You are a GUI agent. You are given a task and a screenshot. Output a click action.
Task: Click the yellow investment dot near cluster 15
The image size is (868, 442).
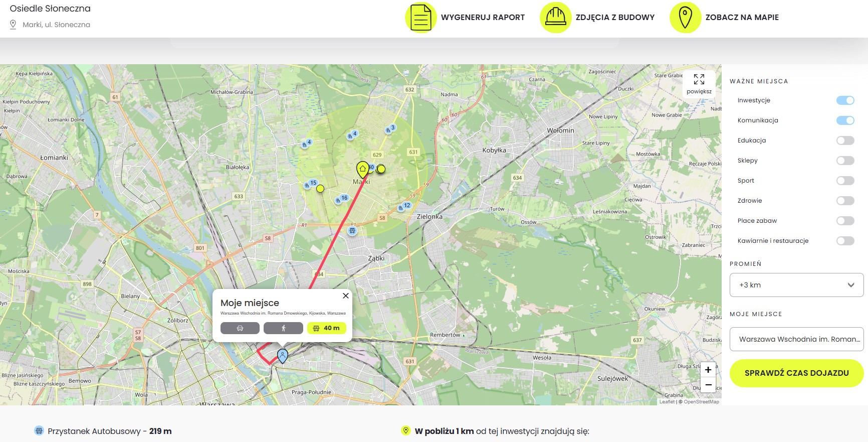[320, 189]
